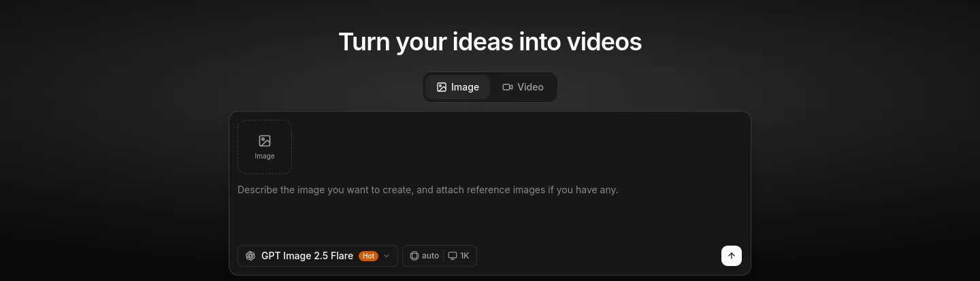Open the auto aspect ratio options
This screenshot has height=281, width=980.
point(424,256)
